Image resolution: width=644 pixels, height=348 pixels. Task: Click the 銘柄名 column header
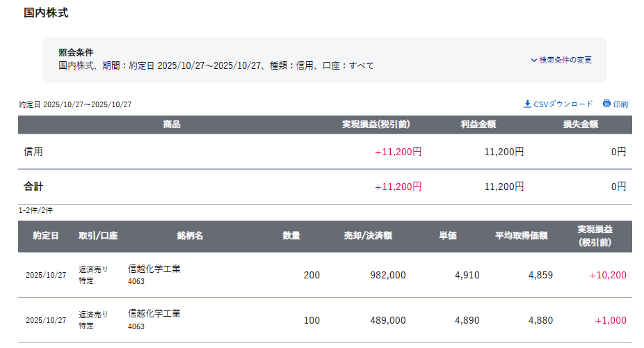click(190, 236)
